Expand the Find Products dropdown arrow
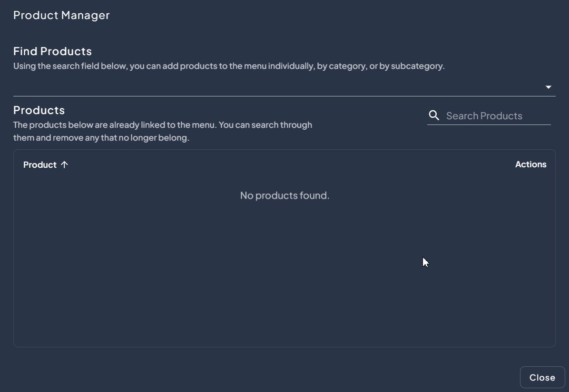 click(548, 87)
